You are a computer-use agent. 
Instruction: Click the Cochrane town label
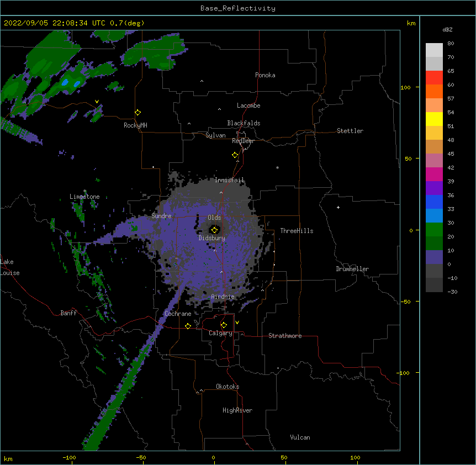pos(178,314)
